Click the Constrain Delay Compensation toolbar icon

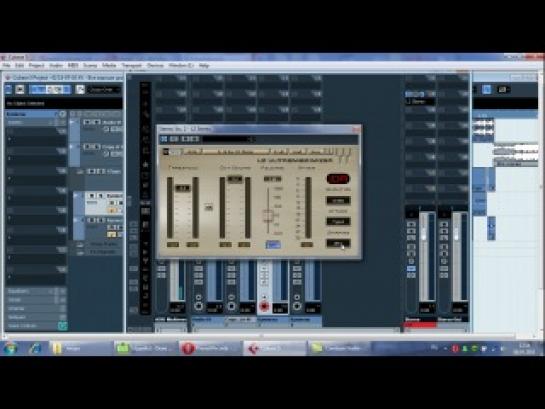(20, 90)
